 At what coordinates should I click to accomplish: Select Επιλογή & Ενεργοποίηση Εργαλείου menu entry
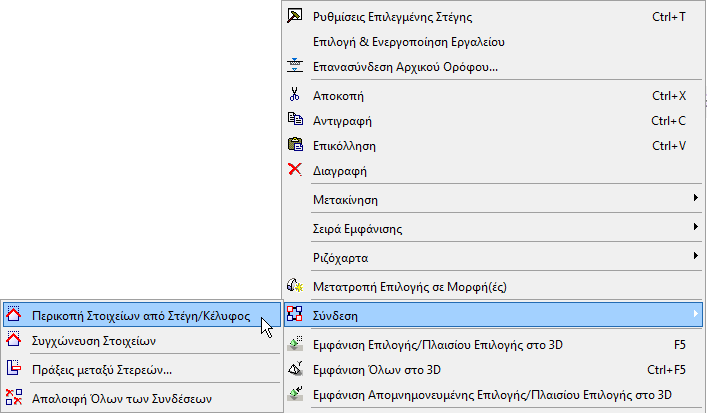(x=409, y=42)
